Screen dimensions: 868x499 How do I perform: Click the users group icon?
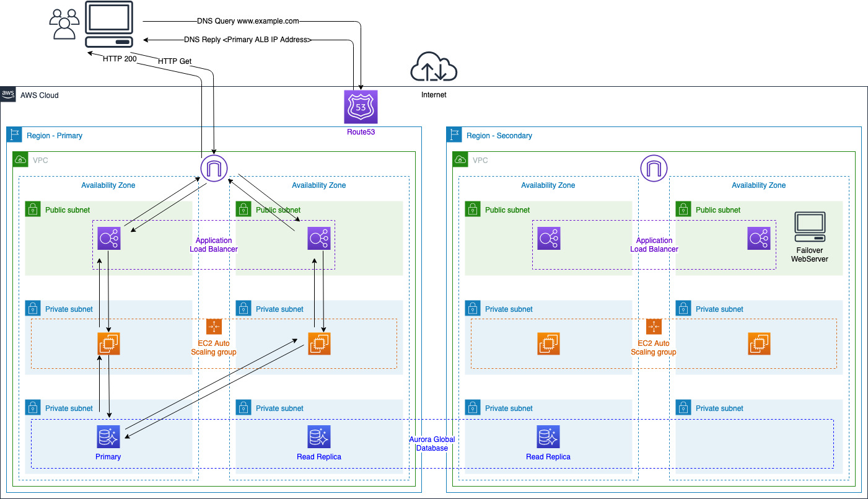[64, 24]
